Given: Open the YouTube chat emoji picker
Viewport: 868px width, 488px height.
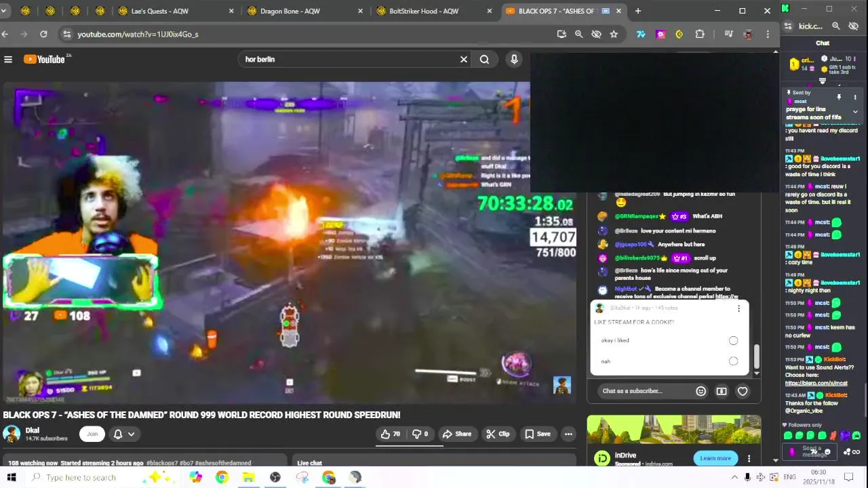Looking at the screenshot, I should pyautogui.click(x=701, y=391).
